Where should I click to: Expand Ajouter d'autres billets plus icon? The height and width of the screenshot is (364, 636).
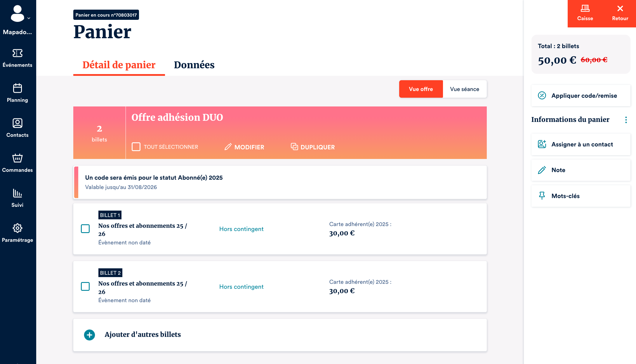pos(90,335)
